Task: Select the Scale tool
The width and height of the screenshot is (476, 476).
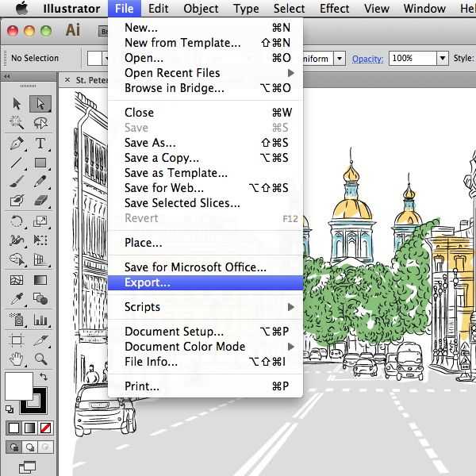Action: tap(40, 221)
